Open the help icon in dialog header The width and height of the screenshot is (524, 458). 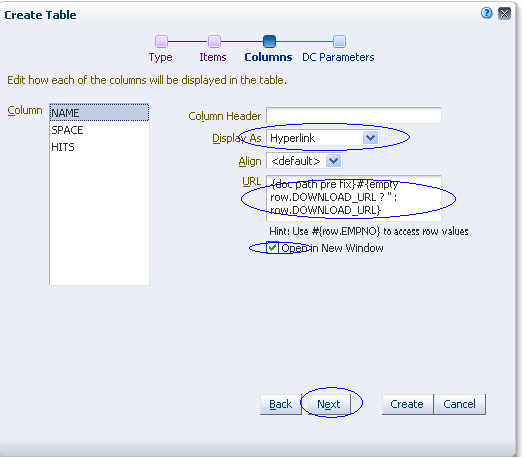486,13
